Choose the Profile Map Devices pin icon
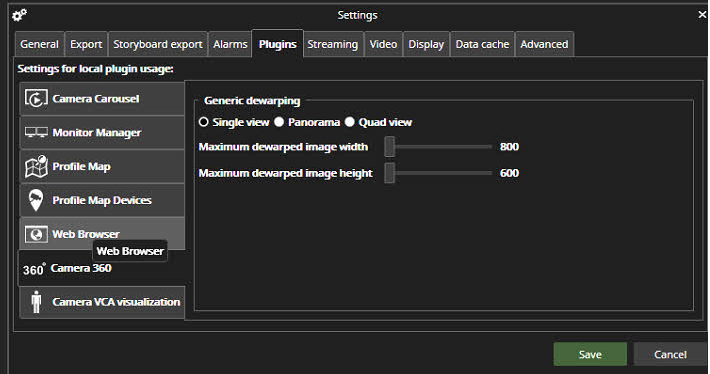Image resolution: width=710 pixels, height=374 pixels. (x=36, y=200)
